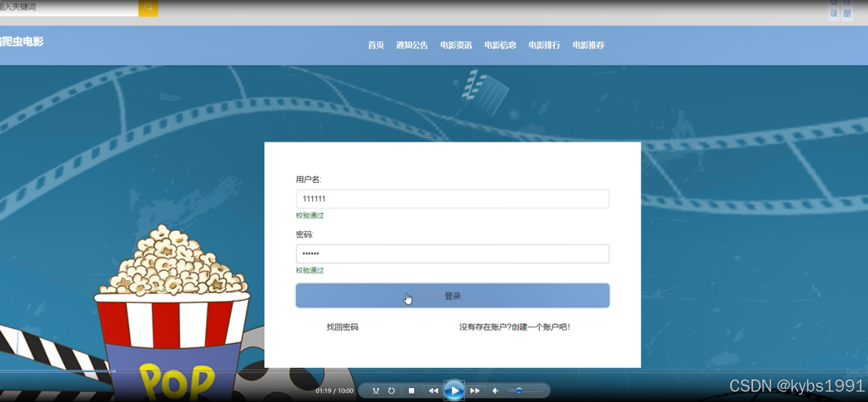
Task: Seek on the video progress bar
Action: 434,371
